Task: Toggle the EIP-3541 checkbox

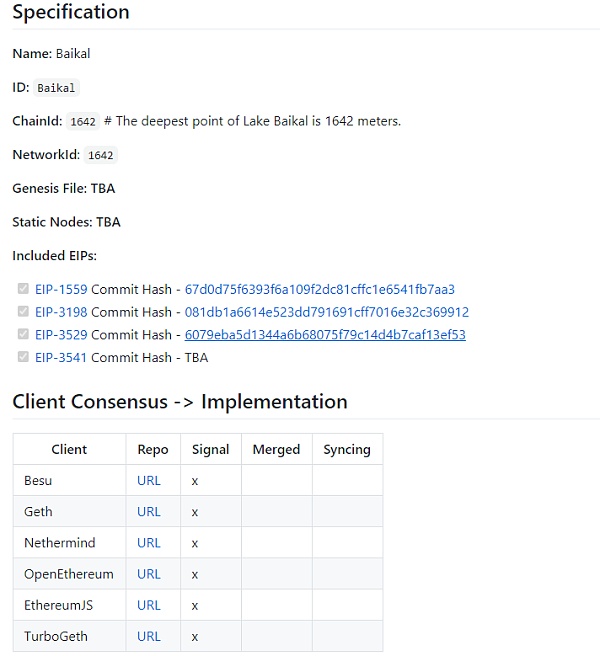Action: coord(23,357)
